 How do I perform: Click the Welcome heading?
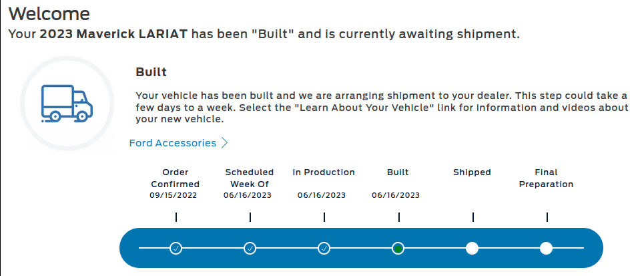(49, 14)
